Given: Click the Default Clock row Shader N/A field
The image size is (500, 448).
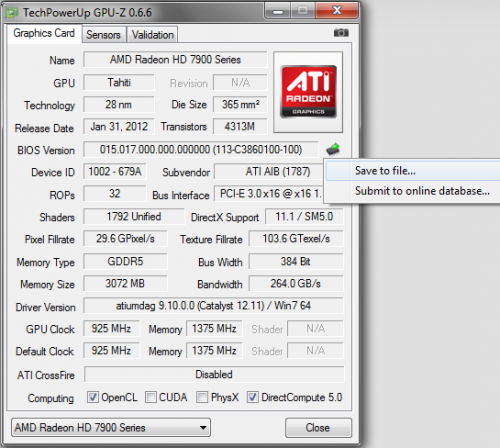Looking at the screenshot, I should pyautogui.click(x=315, y=351).
